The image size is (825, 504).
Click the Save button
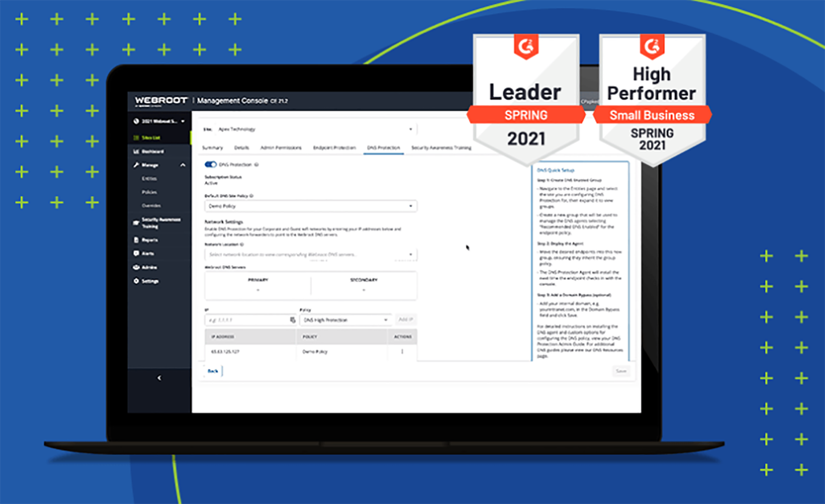pyautogui.click(x=621, y=371)
